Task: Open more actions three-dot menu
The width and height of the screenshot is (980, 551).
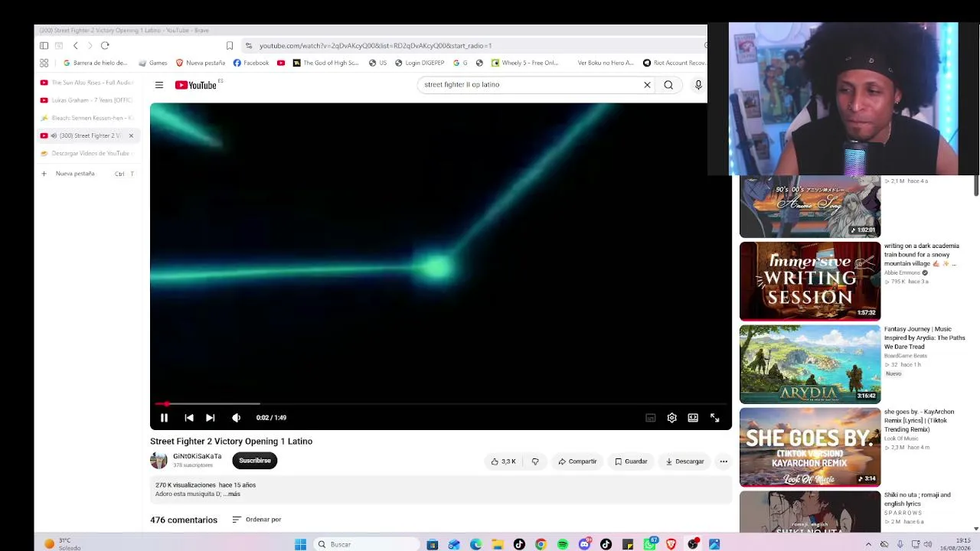Action: point(724,461)
